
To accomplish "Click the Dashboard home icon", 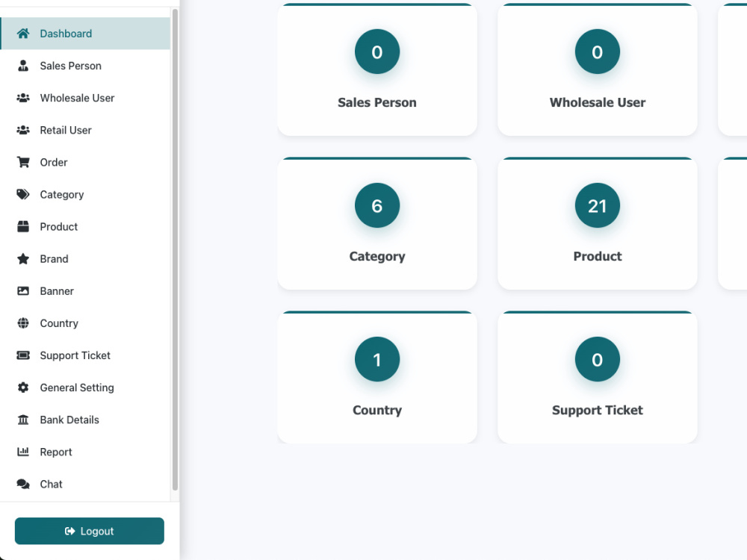I will pos(23,34).
